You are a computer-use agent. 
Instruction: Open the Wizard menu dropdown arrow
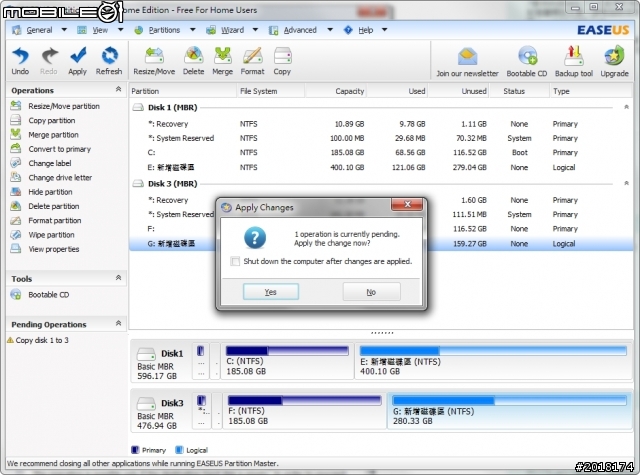[x=256, y=30]
